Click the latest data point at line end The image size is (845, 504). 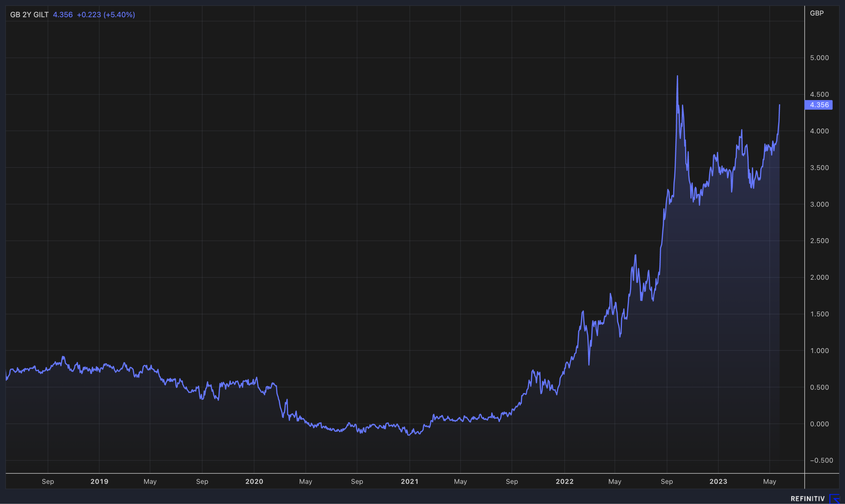pos(779,105)
